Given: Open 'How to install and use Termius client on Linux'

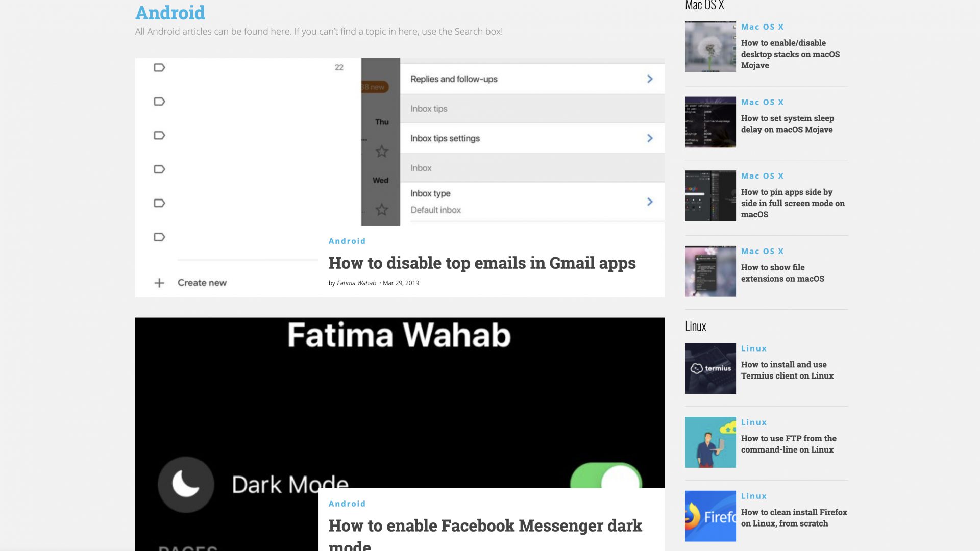Looking at the screenshot, I should (787, 370).
